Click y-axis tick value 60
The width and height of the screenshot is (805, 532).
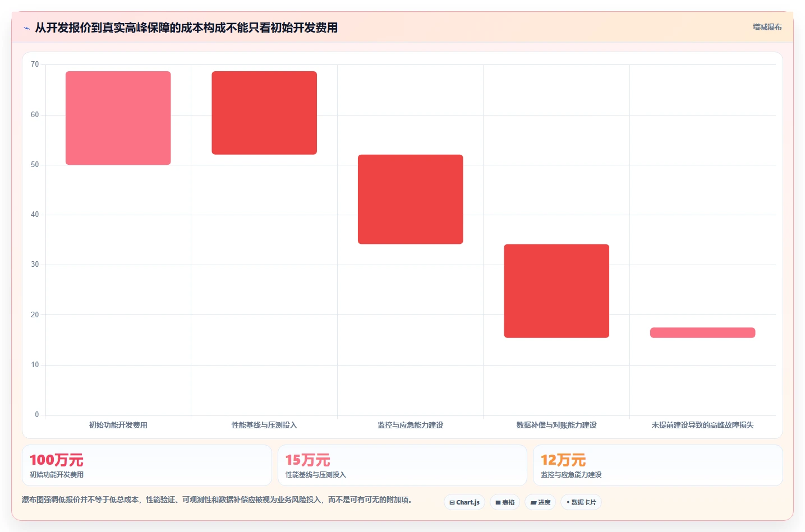click(x=35, y=115)
